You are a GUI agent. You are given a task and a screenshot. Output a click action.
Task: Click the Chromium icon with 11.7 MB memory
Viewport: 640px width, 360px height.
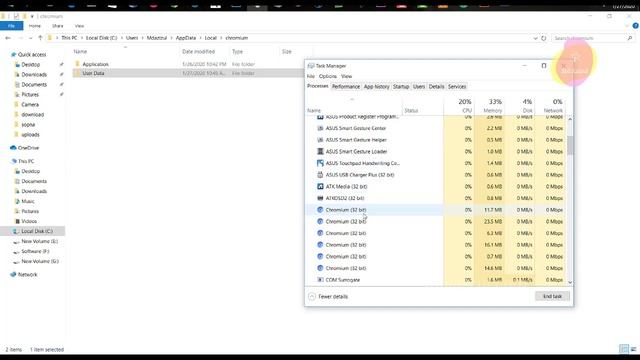point(320,210)
